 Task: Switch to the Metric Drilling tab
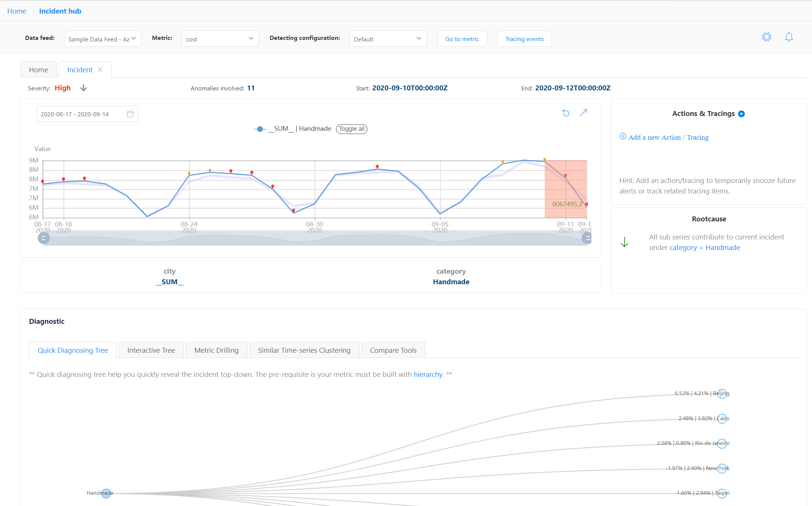tap(216, 350)
